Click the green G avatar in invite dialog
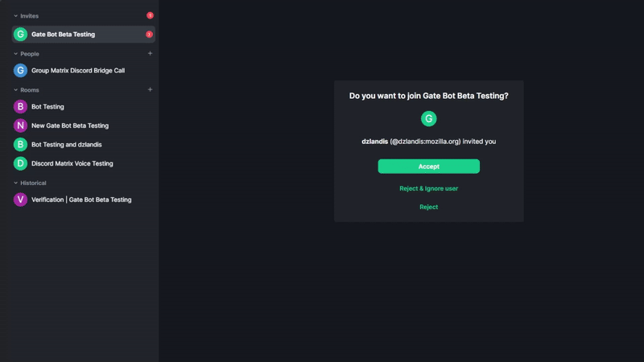 click(x=428, y=119)
